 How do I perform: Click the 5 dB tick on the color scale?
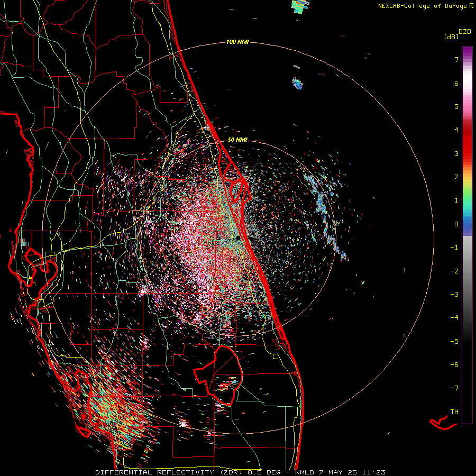[456, 106]
